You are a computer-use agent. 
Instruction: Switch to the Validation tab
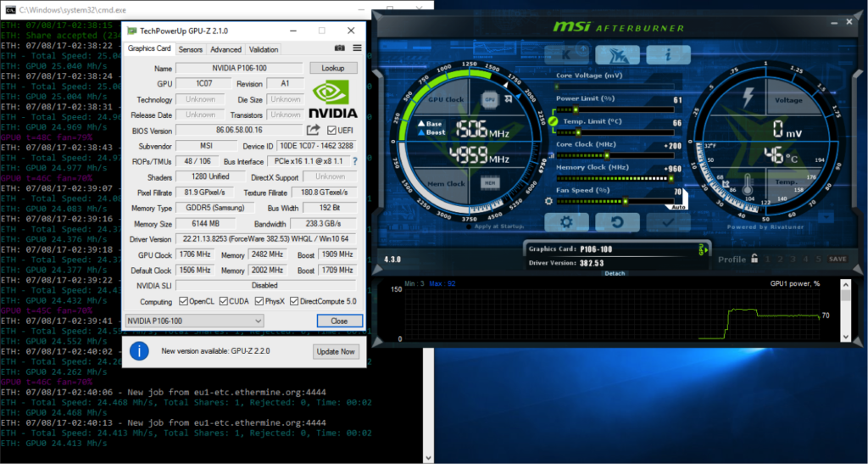pyautogui.click(x=264, y=49)
